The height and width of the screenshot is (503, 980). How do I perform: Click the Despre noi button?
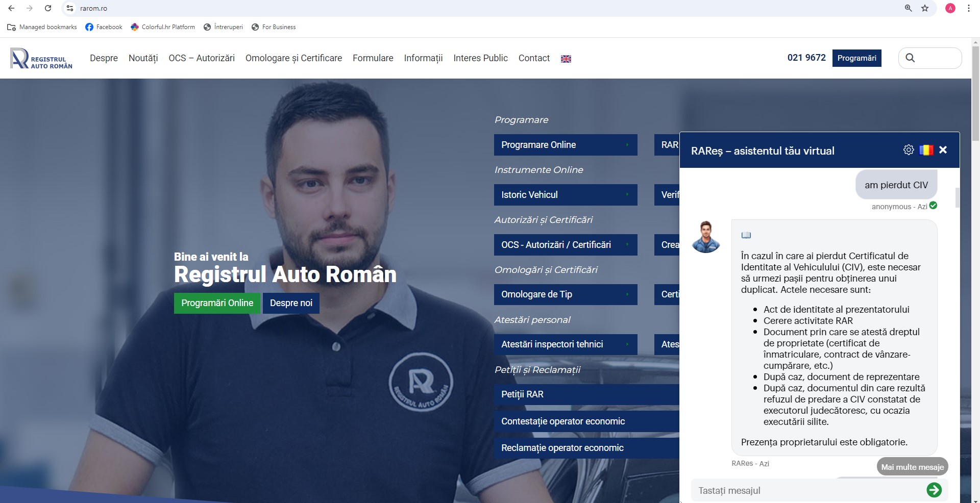point(290,303)
